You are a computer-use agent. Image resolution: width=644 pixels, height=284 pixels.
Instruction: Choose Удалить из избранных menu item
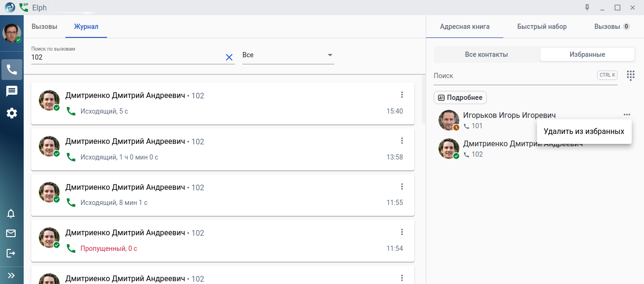(x=584, y=132)
